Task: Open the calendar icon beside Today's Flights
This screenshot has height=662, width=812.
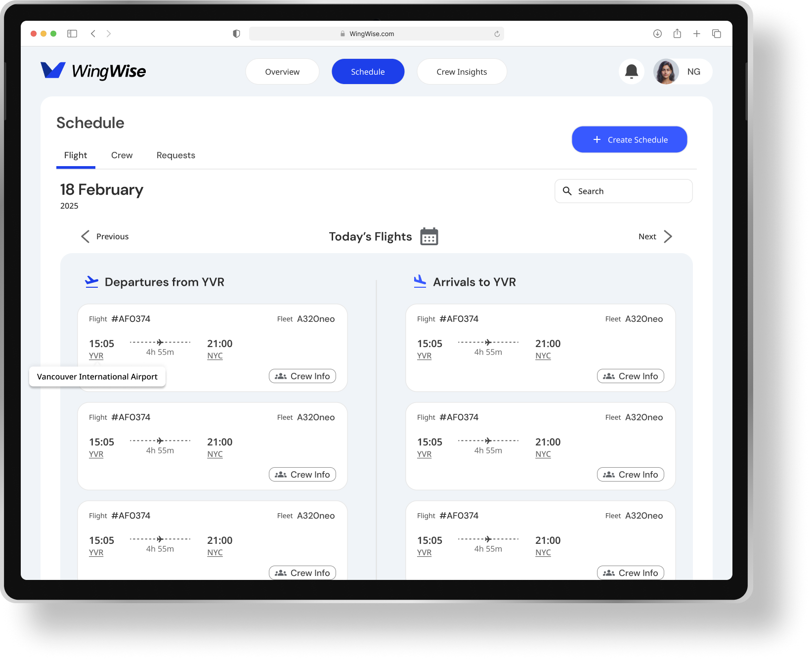Action: coord(429,237)
